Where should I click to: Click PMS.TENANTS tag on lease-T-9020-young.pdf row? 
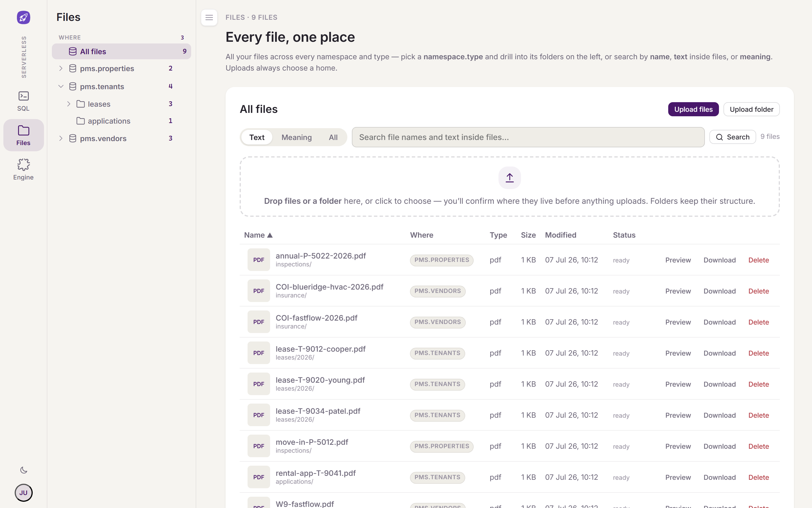[437, 384]
